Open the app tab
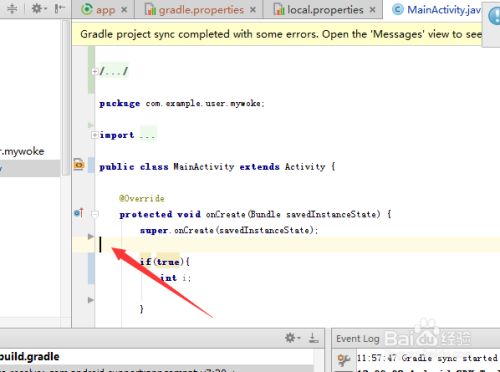The height and width of the screenshot is (372, 500). point(98,10)
